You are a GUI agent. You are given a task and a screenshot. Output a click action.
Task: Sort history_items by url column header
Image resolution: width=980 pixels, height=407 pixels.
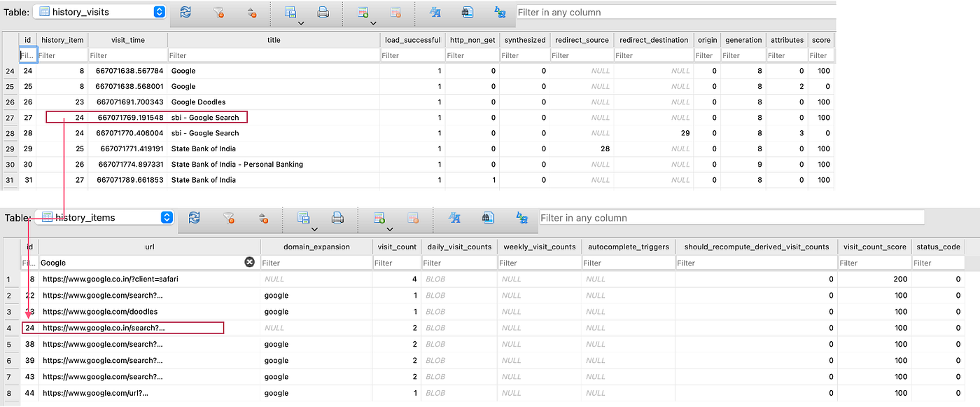[x=149, y=247]
